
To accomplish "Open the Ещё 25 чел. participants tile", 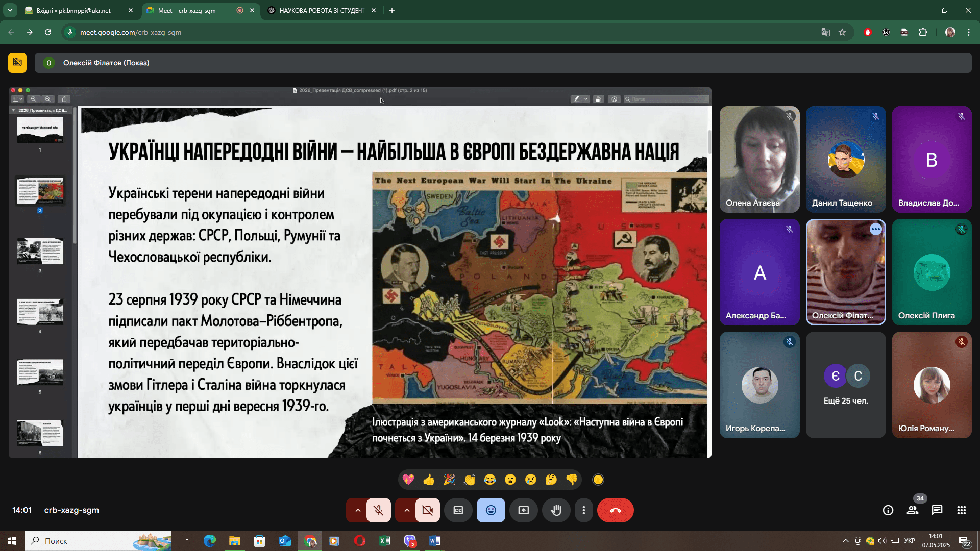I will [846, 385].
